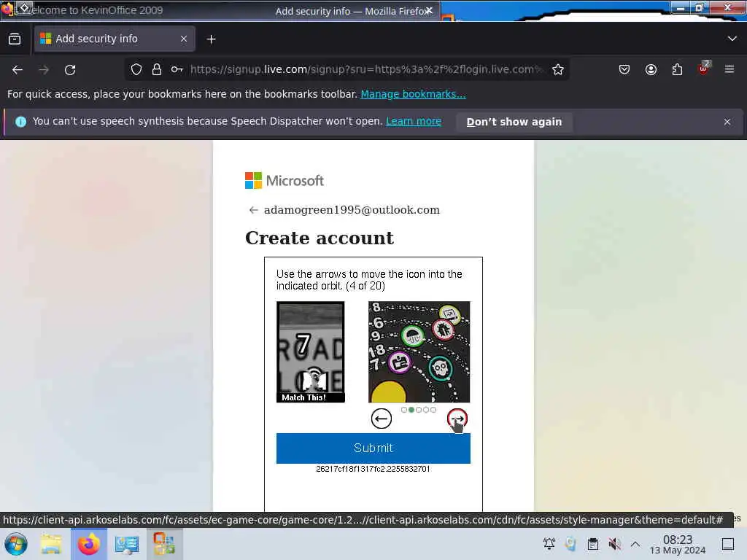Bookmark this page with the star icon
Screen dimensions: 747x560
pos(558,69)
